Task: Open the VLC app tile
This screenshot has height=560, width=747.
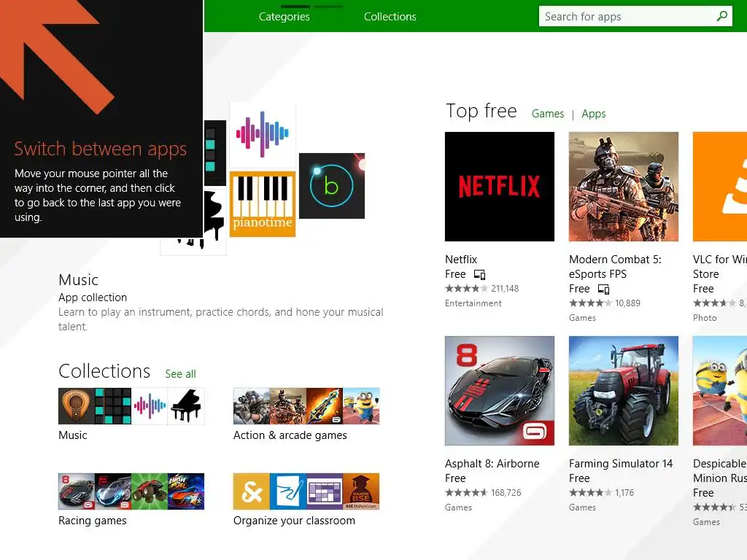Action: click(720, 187)
